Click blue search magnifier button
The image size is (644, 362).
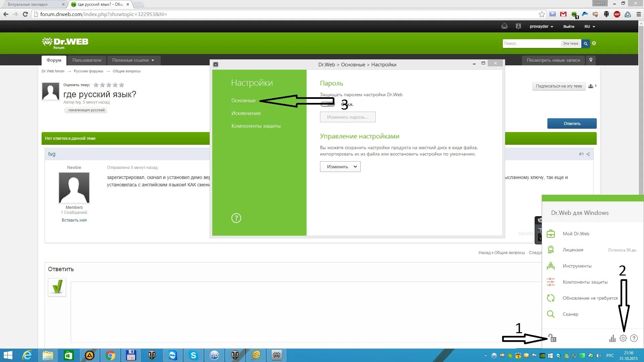click(x=585, y=44)
